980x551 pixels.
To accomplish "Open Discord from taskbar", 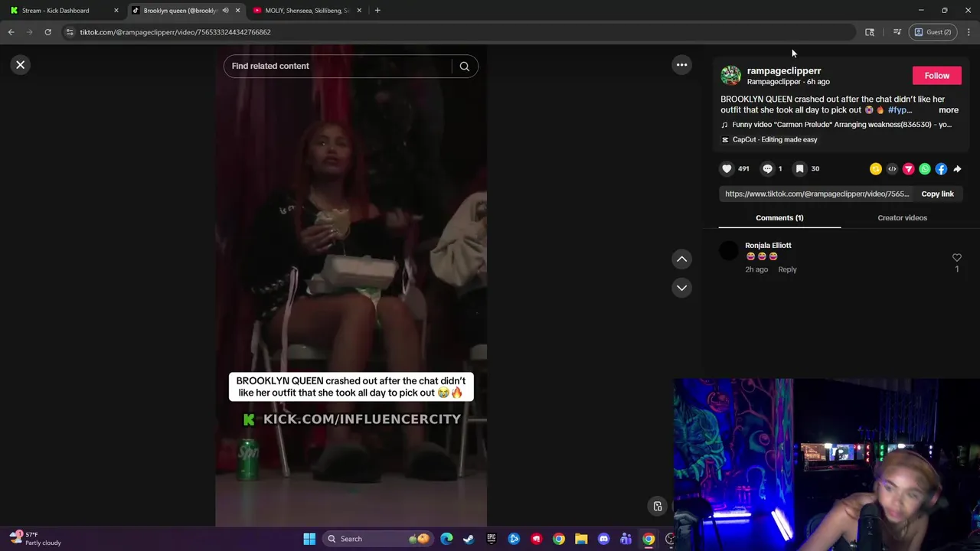I will (603, 539).
